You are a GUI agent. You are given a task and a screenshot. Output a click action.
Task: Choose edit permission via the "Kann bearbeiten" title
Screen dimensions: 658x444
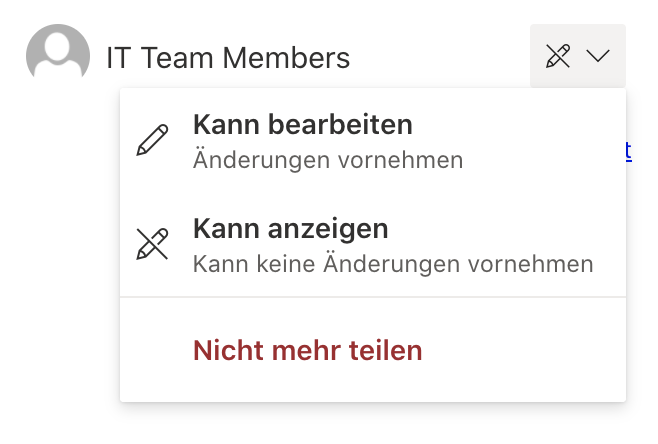[302, 125]
